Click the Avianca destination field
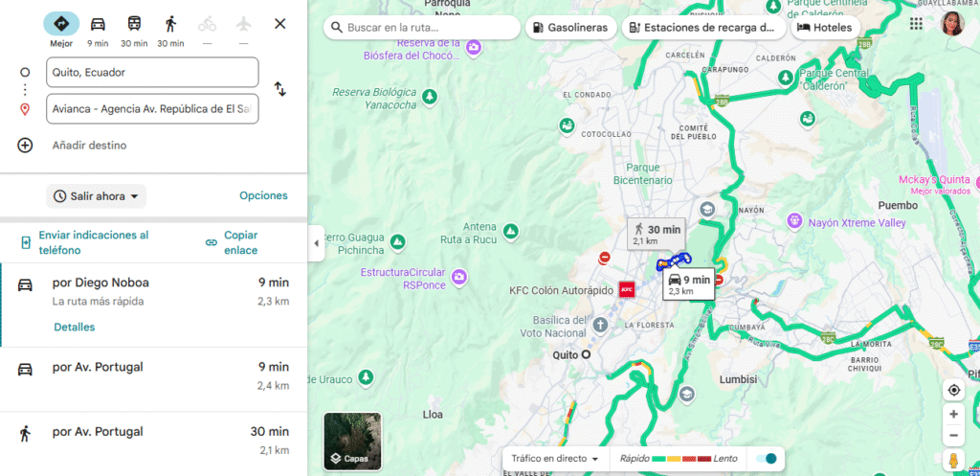Viewport: 980px width, 476px height. pos(152,109)
